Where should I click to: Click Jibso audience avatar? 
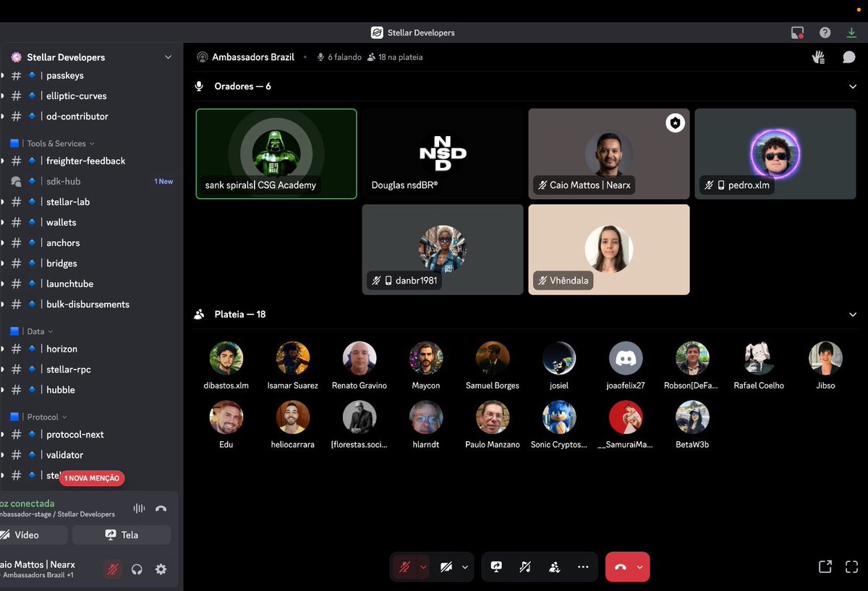click(x=825, y=358)
